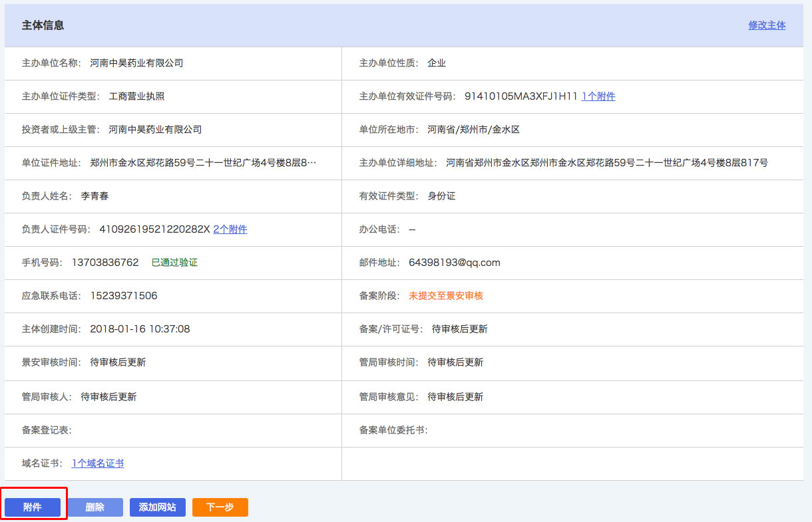Click the 主办单位详细地址 full address value
This screenshot has height=522, width=812.
click(x=606, y=163)
